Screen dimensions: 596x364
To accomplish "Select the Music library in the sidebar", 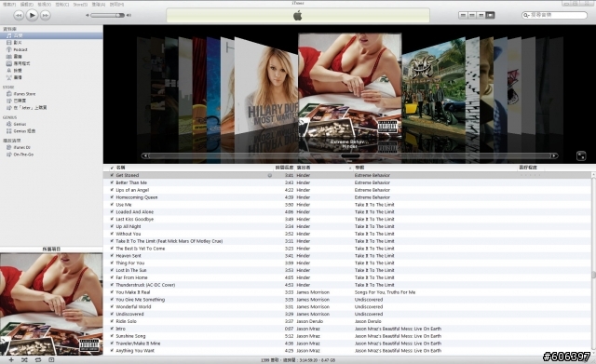I will tap(51, 35).
